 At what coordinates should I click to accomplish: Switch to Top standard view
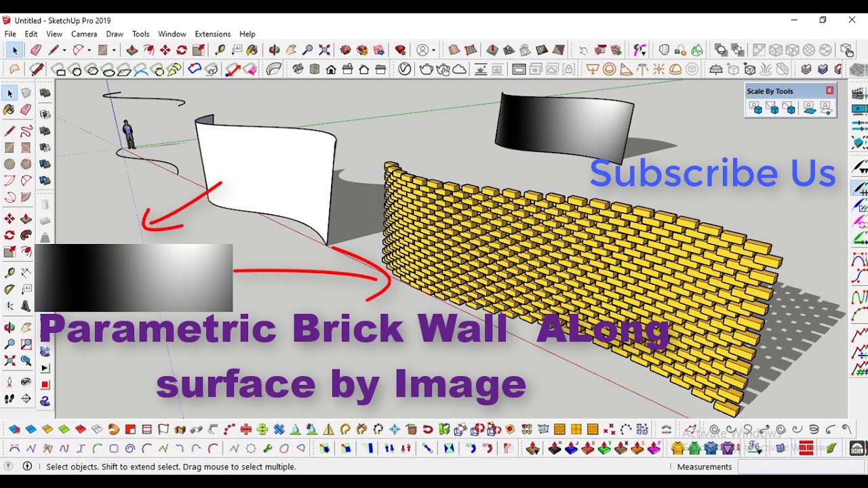[x=315, y=69]
